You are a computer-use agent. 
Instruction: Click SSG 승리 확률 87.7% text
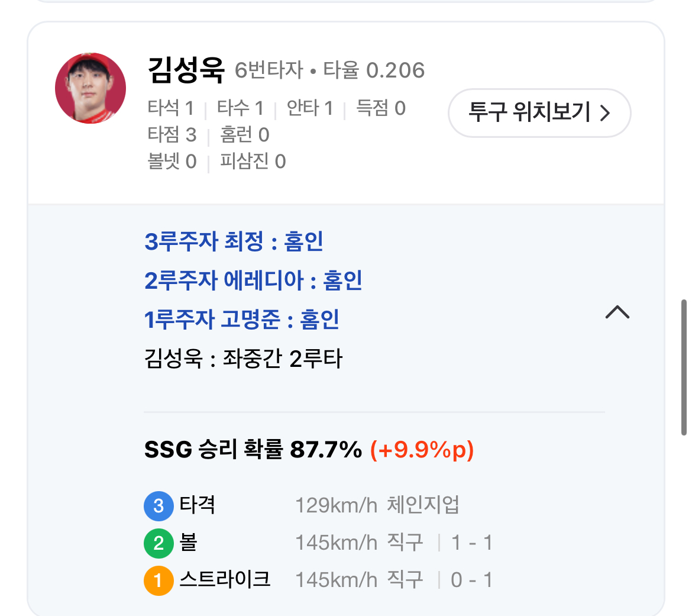253,450
